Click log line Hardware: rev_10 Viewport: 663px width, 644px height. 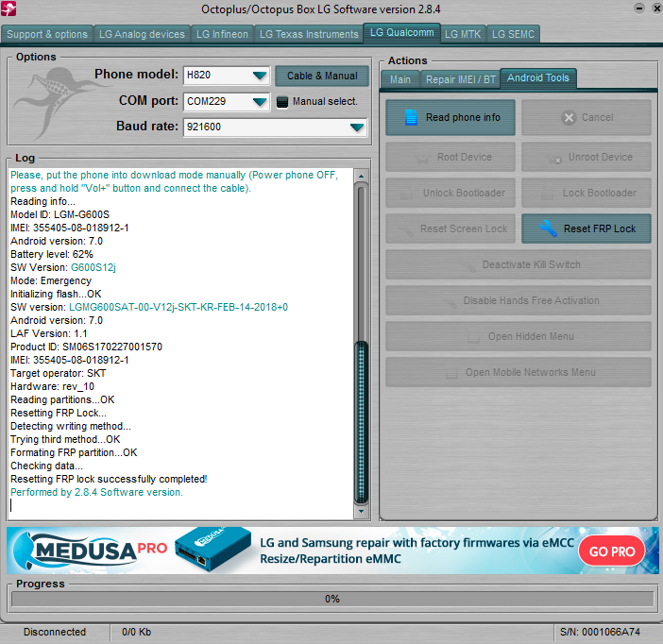pos(53,386)
